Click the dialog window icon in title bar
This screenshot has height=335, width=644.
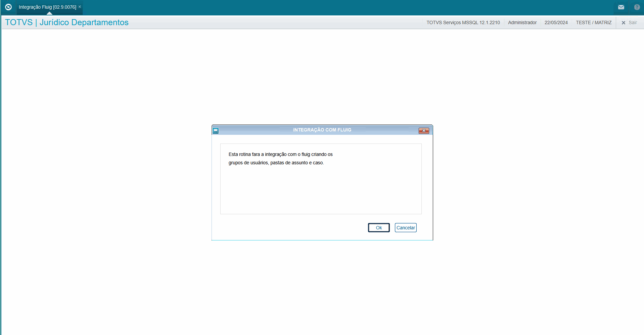point(216,130)
